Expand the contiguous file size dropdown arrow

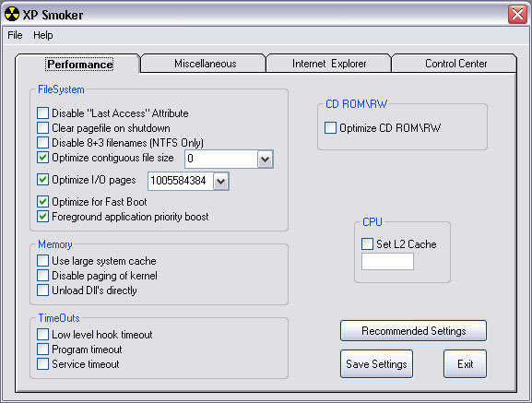point(265,160)
